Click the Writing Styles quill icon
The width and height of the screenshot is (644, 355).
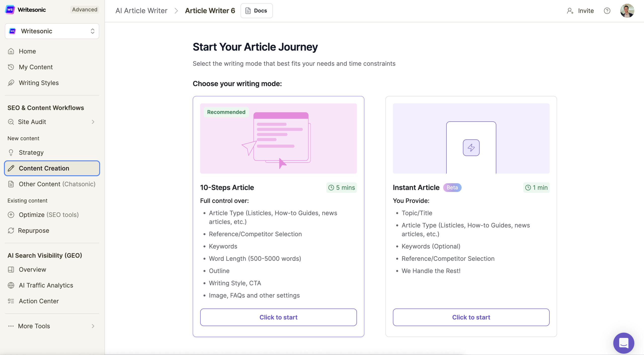[11, 83]
